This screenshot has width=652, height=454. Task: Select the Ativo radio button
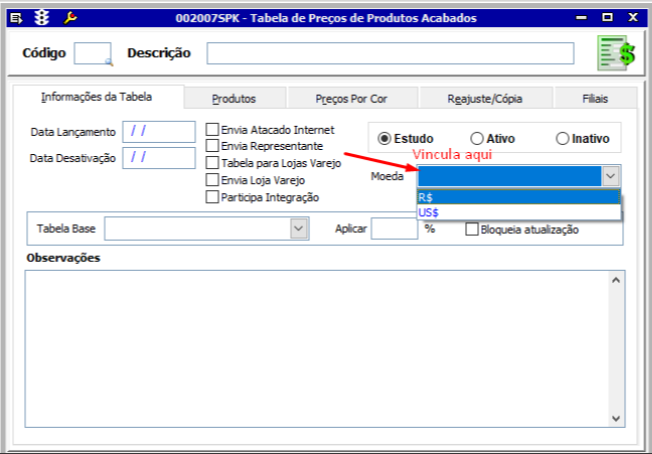pos(477,138)
